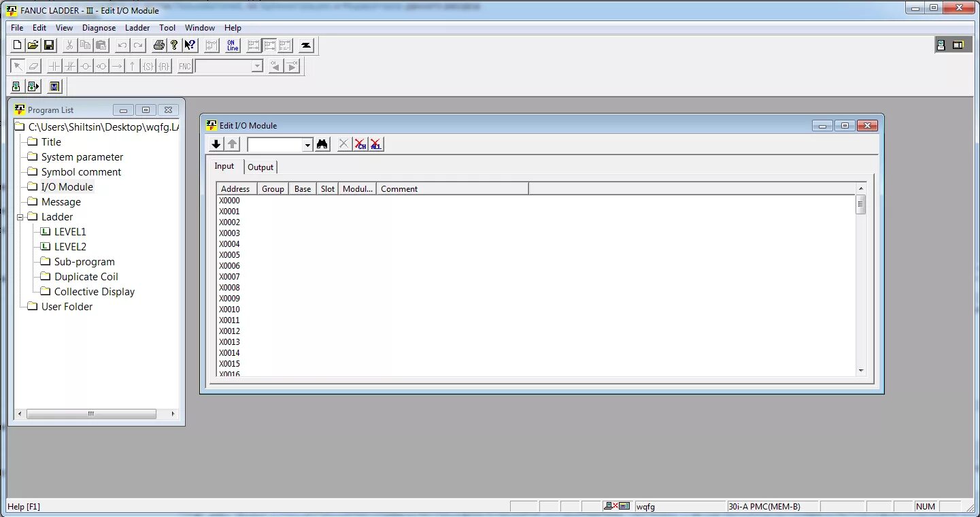This screenshot has width=980, height=517.
Task: Open help with question mark icon
Action: 174,46
